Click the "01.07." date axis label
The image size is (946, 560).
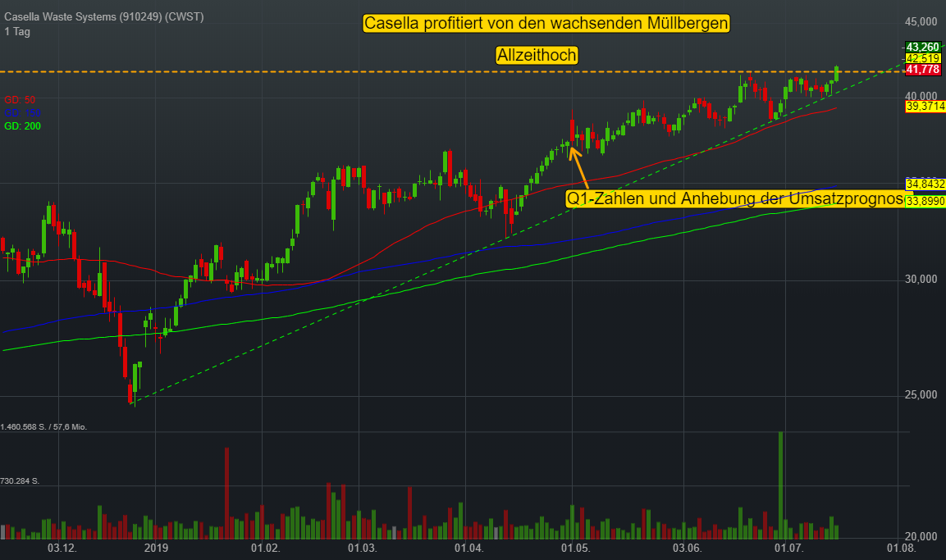click(x=789, y=548)
